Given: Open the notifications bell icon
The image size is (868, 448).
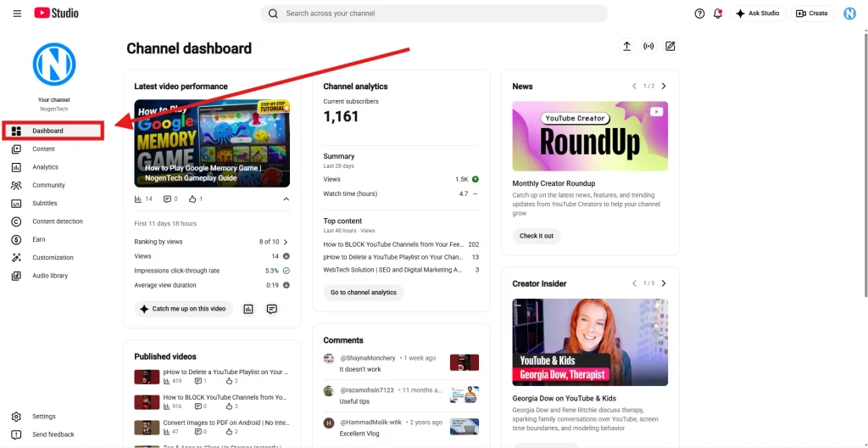Looking at the screenshot, I should 718,14.
